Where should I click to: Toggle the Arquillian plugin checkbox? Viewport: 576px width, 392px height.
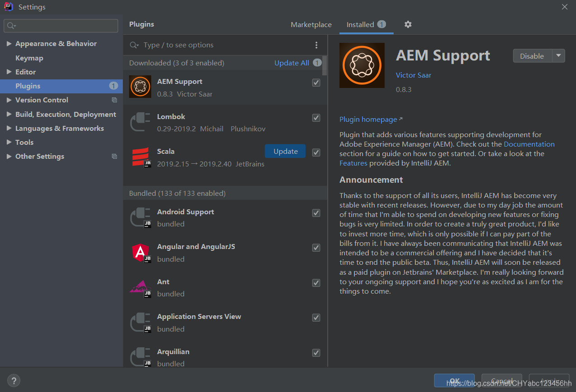coord(316,353)
